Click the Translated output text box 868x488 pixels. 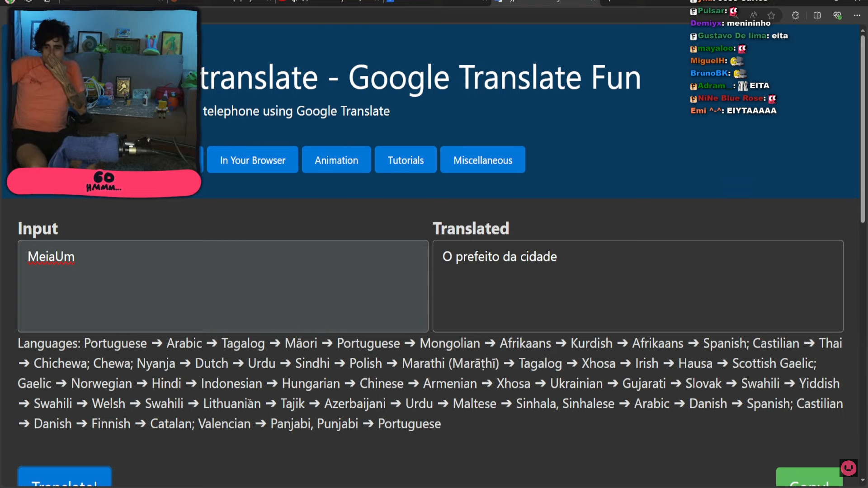[x=638, y=286]
